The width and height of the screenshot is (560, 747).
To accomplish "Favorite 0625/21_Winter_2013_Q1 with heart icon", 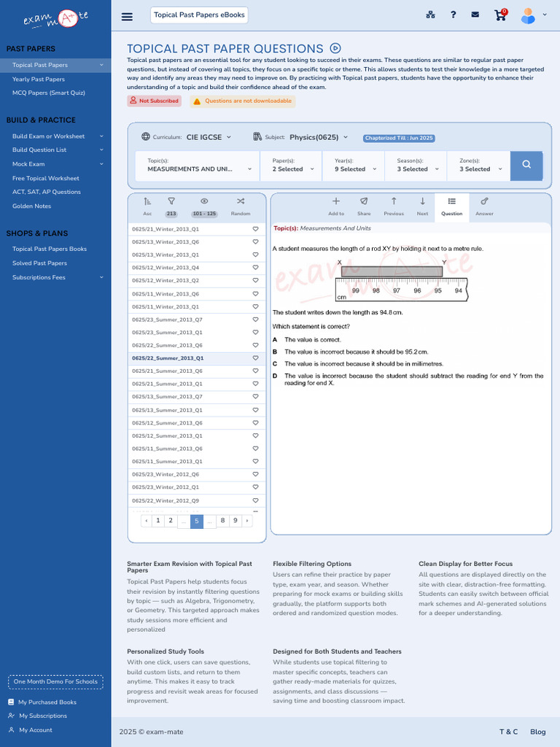I will click(255, 229).
